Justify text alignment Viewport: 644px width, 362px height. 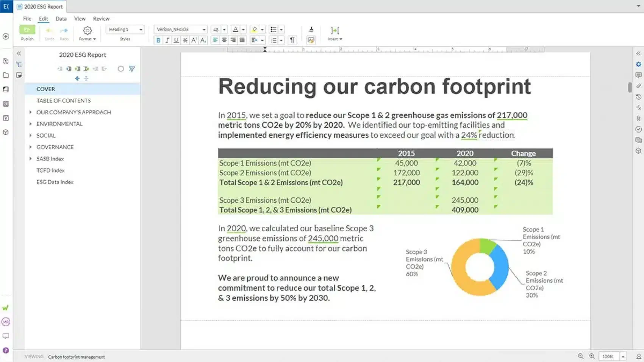pyautogui.click(x=242, y=40)
